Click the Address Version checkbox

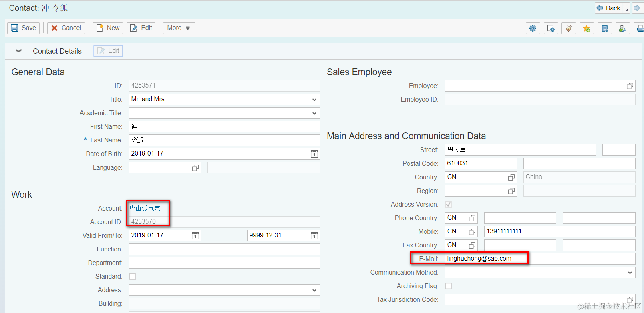(449, 204)
